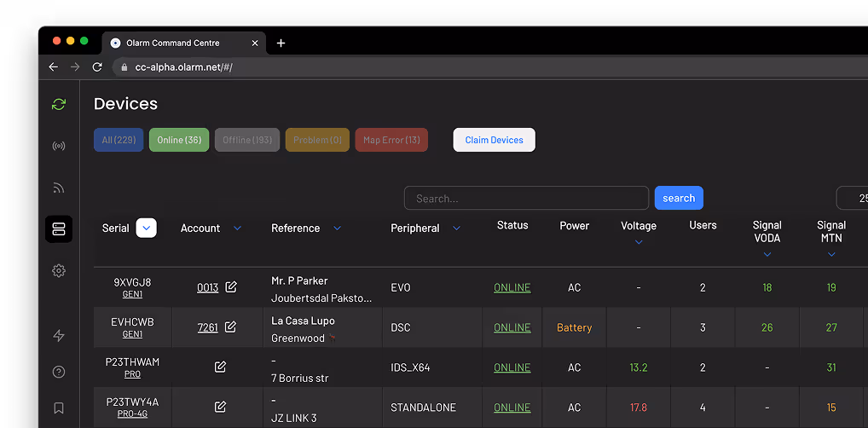
Task: Click the Users column header
Action: [703, 225]
